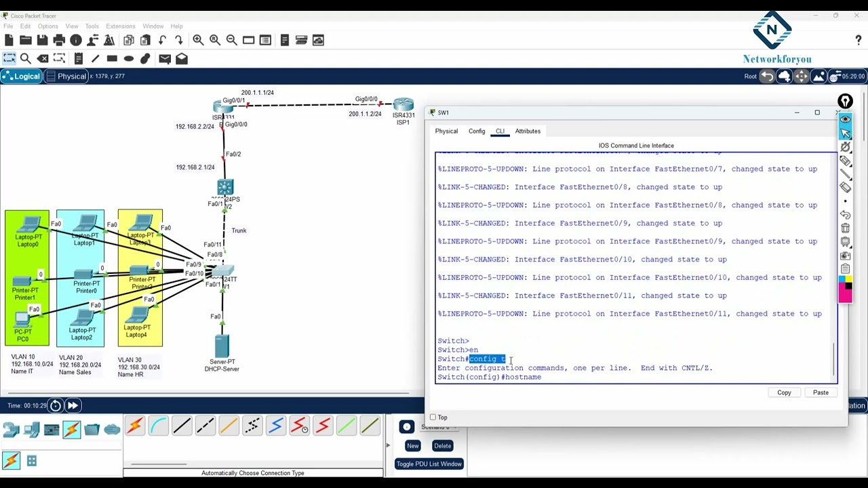Choose the copper cross-over dashed cable
The width and height of the screenshot is (868, 488).
(205, 426)
